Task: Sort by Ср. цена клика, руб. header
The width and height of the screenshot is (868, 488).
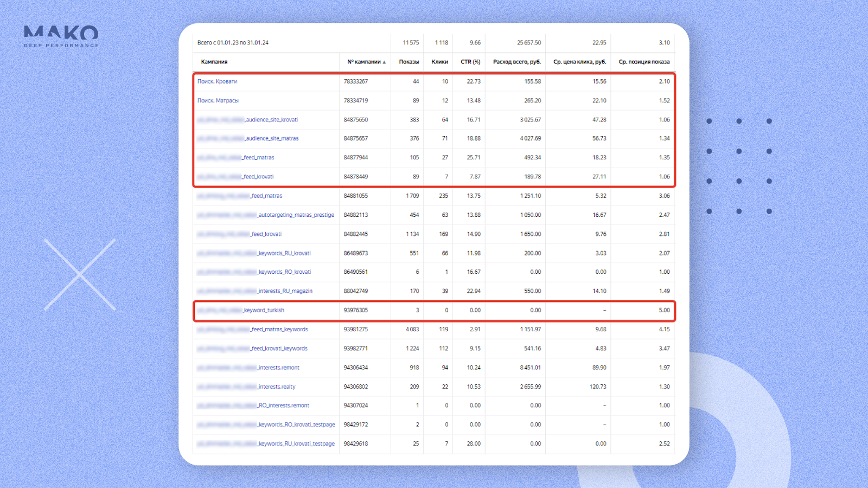Action: coord(580,62)
